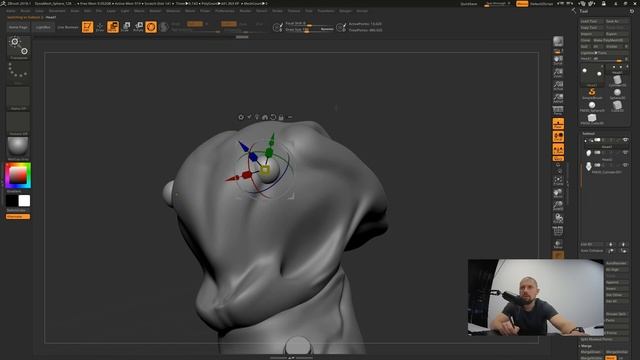Select the PM3D_Cylinder3D subtool row
Screen dimensions: 640x360
[606, 167]
